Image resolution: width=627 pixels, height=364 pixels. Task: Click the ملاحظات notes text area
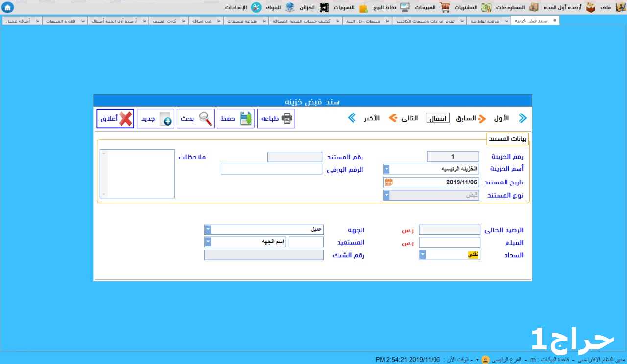(x=137, y=174)
